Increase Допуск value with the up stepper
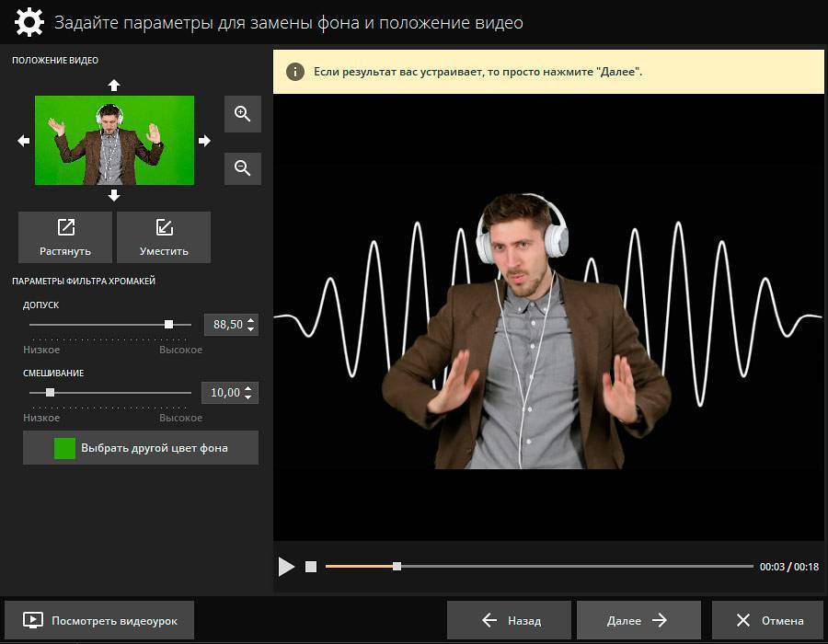828x644 pixels. point(251,319)
